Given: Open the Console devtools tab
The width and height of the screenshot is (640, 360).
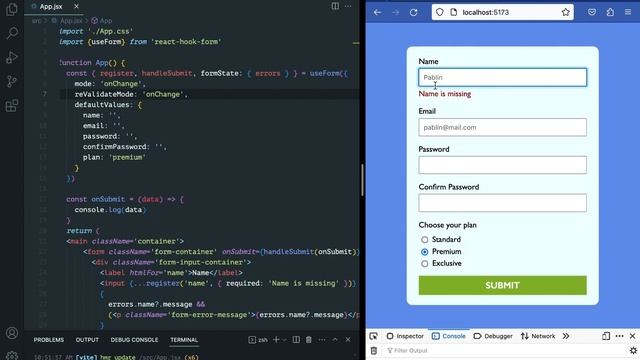Looking at the screenshot, I should click(449, 336).
